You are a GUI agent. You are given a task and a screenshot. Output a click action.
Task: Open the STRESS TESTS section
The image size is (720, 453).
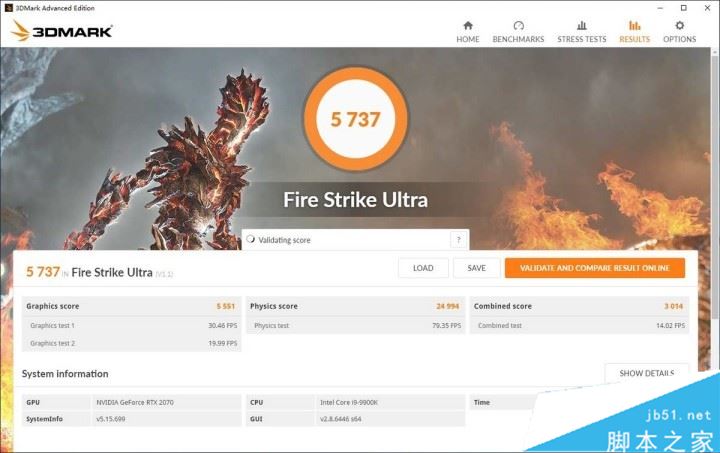581,31
